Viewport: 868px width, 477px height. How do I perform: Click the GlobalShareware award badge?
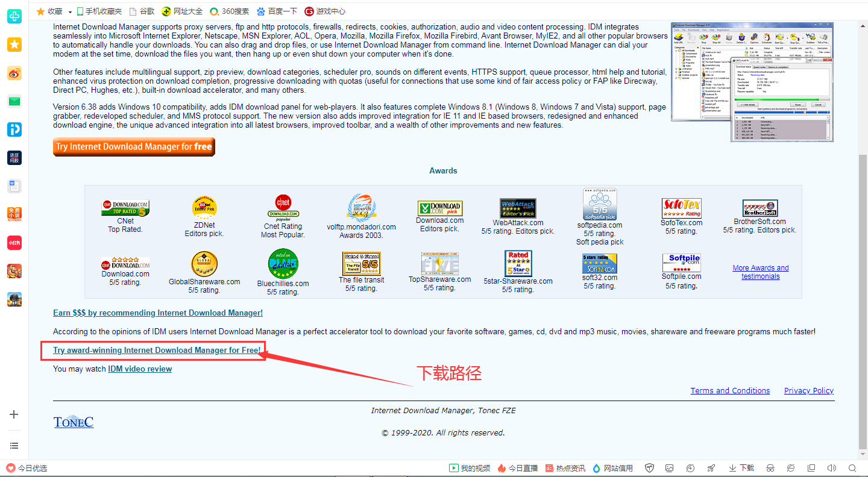click(204, 264)
